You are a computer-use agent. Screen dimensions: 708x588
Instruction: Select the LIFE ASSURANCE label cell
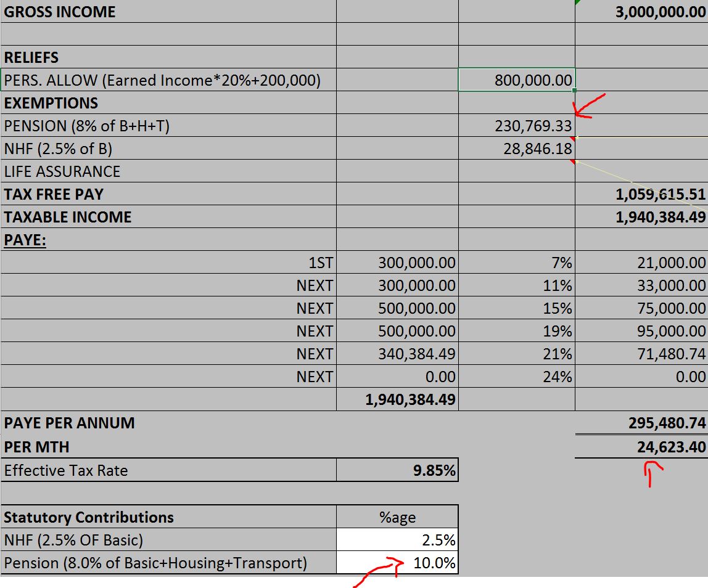coord(168,172)
